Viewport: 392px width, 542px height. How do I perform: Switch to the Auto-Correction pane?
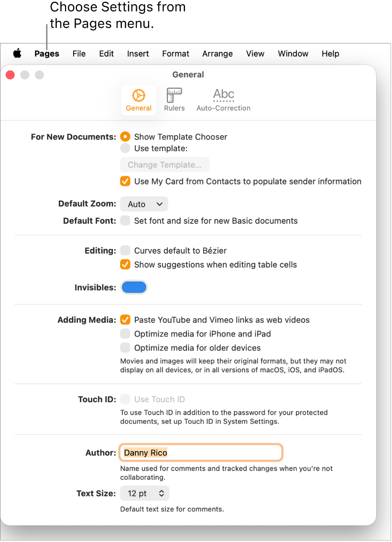coord(223,99)
